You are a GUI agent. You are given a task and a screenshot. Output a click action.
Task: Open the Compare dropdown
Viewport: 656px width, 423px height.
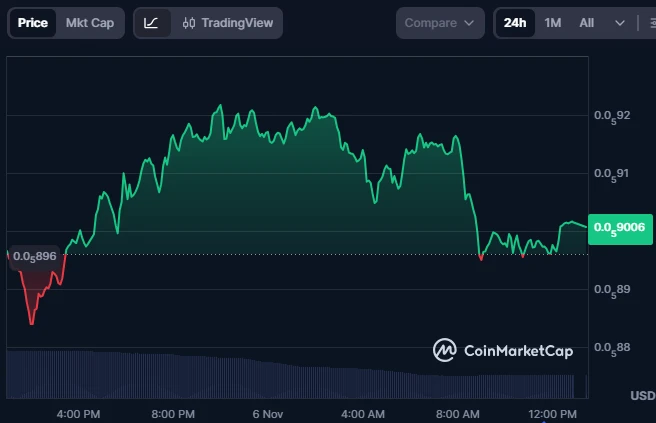tap(440, 23)
